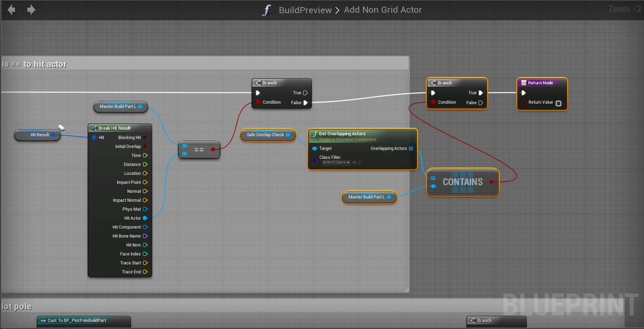
Task: Click the CONTAINS node red output pin
Action: click(x=491, y=182)
